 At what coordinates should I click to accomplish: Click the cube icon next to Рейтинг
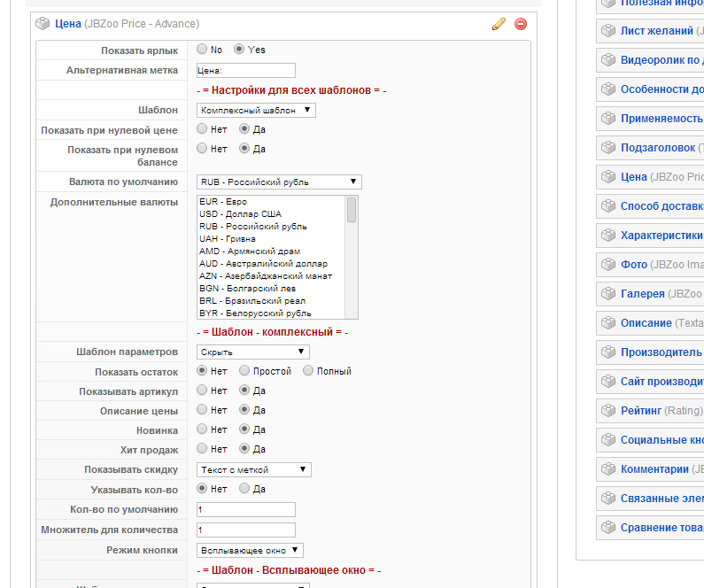tap(608, 411)
